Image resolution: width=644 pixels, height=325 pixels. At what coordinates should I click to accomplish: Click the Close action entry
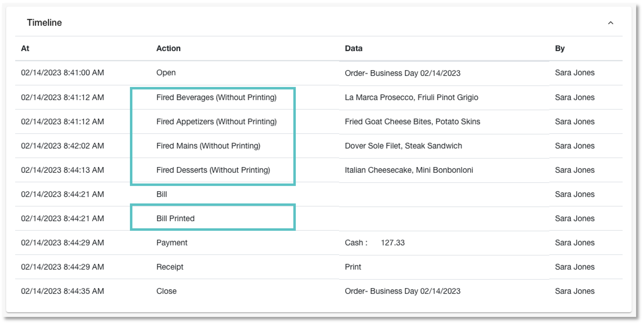166,291
